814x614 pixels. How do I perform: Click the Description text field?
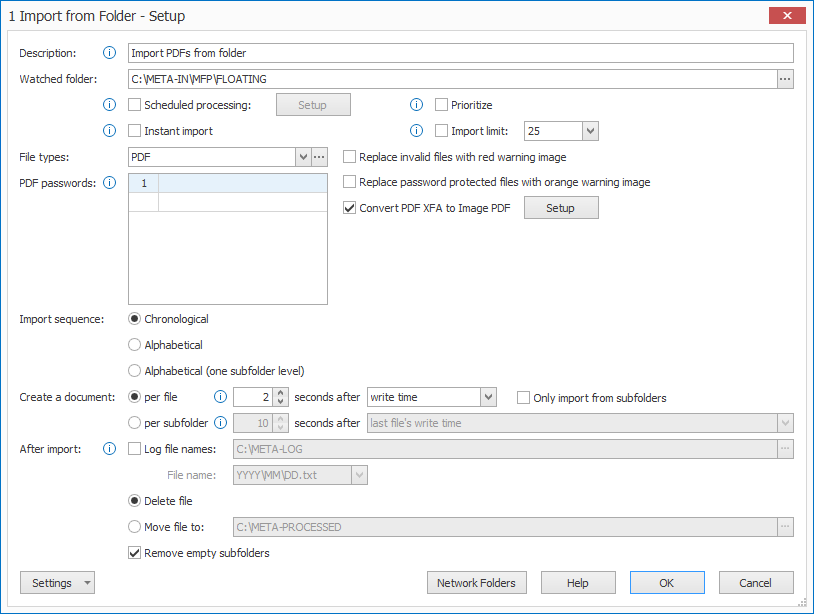pos(460,53)
